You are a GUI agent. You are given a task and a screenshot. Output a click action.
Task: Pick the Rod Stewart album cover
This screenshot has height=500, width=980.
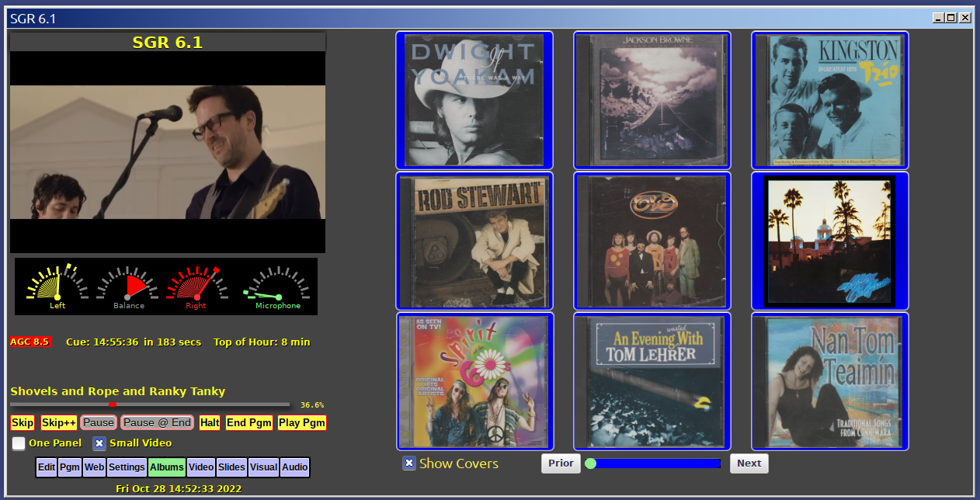(x=474, y=241)
